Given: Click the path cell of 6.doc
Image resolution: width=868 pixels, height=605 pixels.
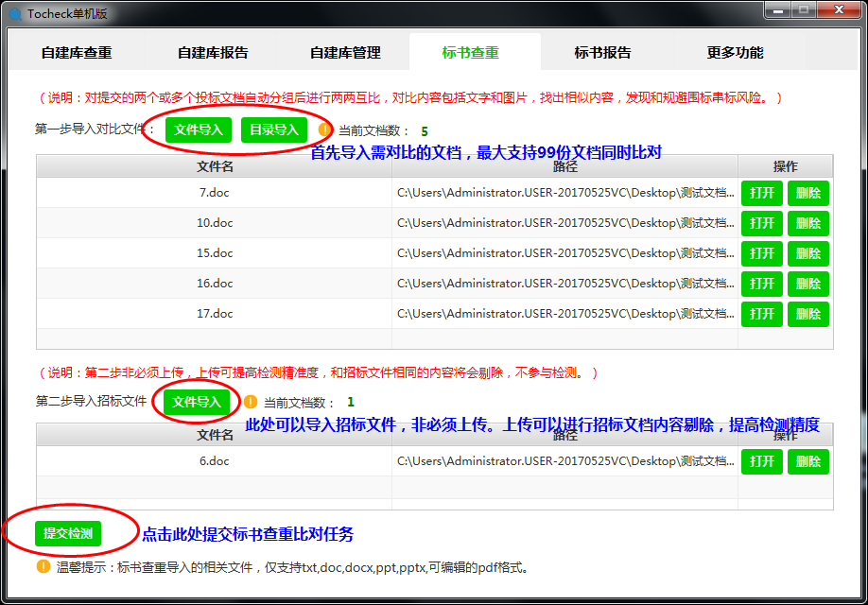Looking at the screenshot, I should (565, 461).
